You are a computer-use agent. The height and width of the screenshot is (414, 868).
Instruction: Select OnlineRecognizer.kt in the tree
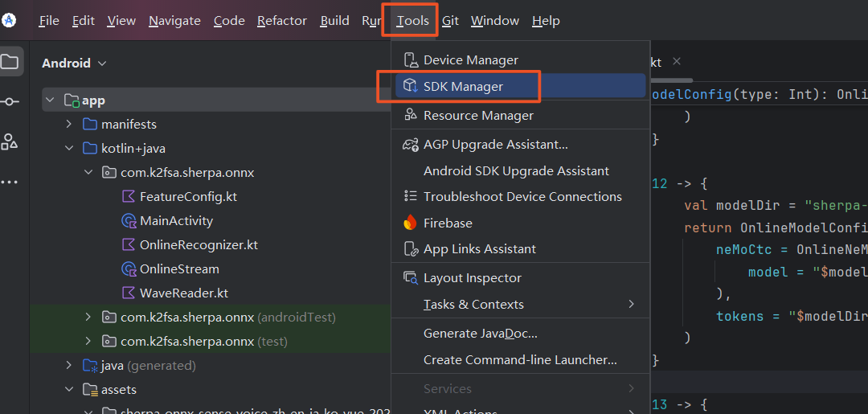[199, 244]
